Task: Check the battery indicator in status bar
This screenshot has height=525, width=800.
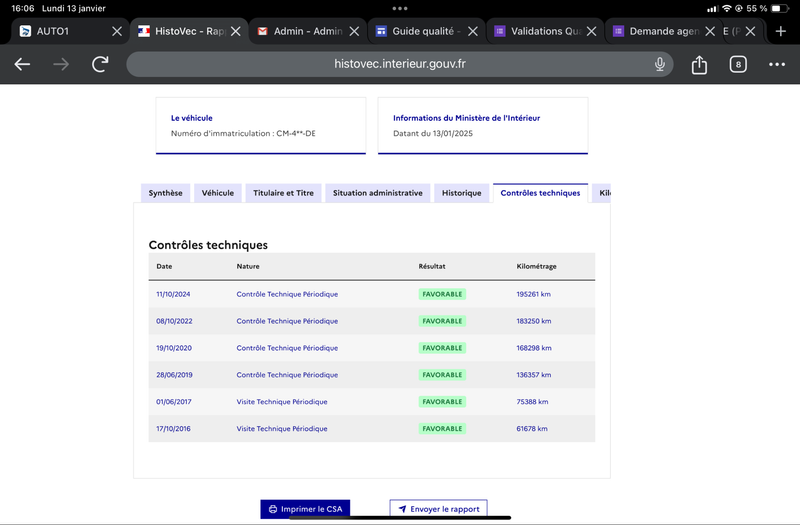Action: [x=780, y=8]
